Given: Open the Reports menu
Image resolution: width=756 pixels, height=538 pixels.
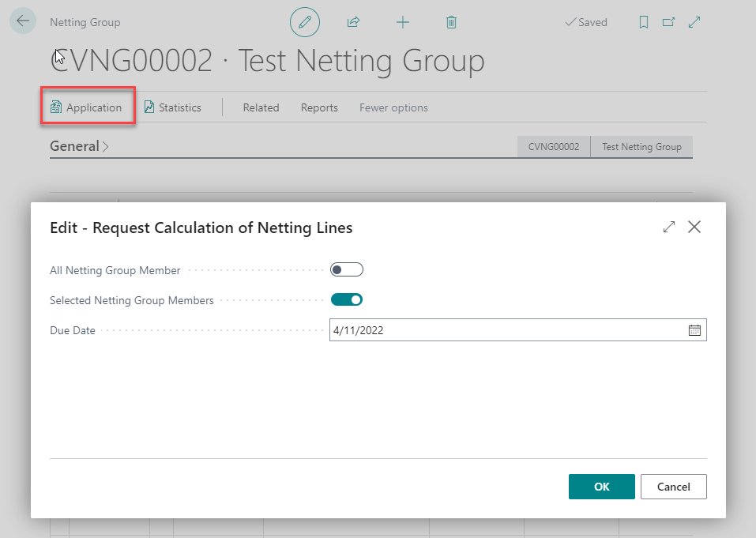Looking at the screenshot, I should pyautogui.click(x=319, y=107).
